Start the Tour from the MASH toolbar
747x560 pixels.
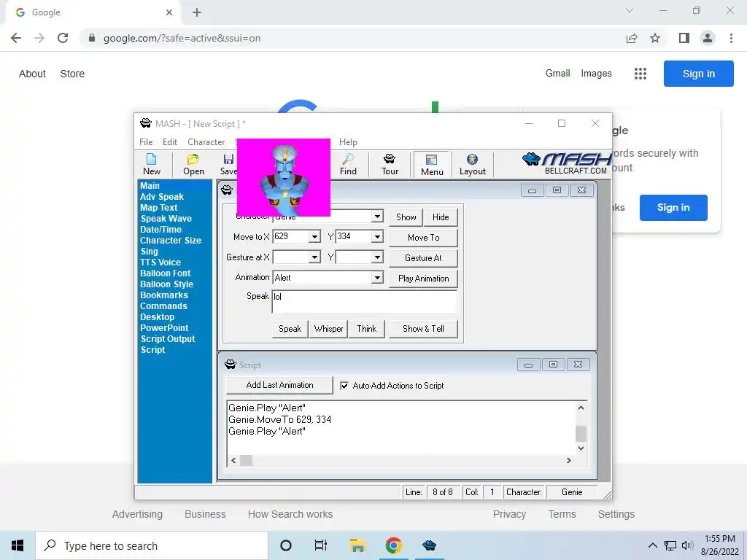point(390,165)
